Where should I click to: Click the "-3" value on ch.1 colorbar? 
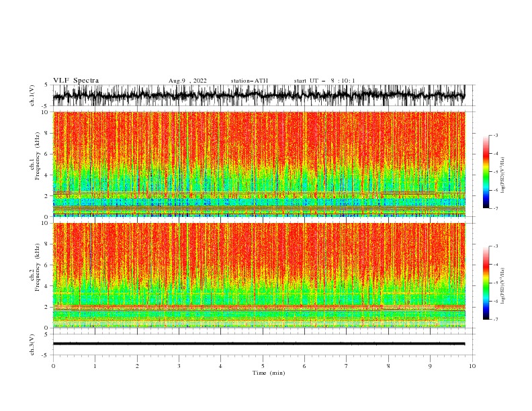pos(495,135)
